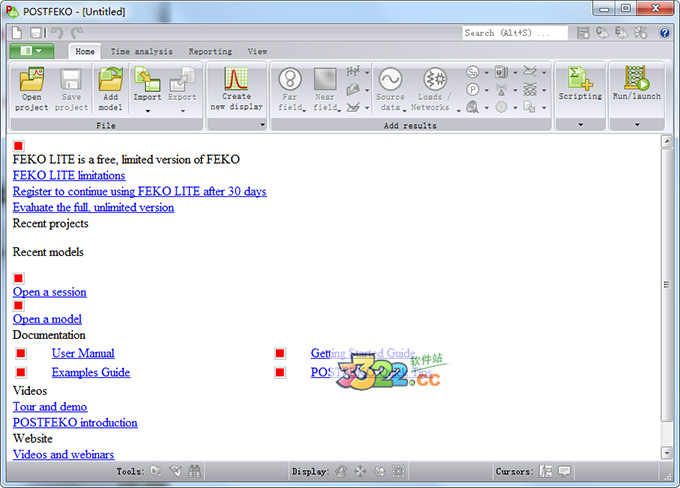Click the vertical scrollbar down arrow

(x=667, y=453)
